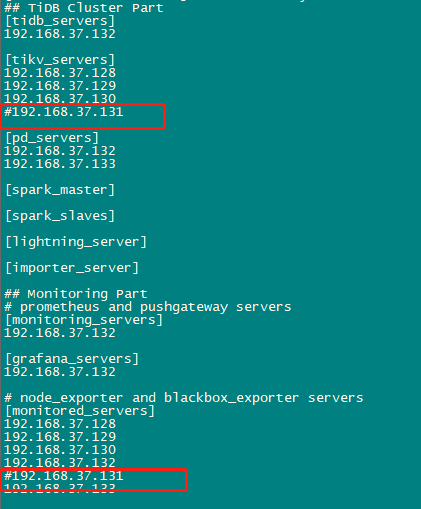
Task: Select the [tikv_servers] header line
Action: [x=60, y=60]
